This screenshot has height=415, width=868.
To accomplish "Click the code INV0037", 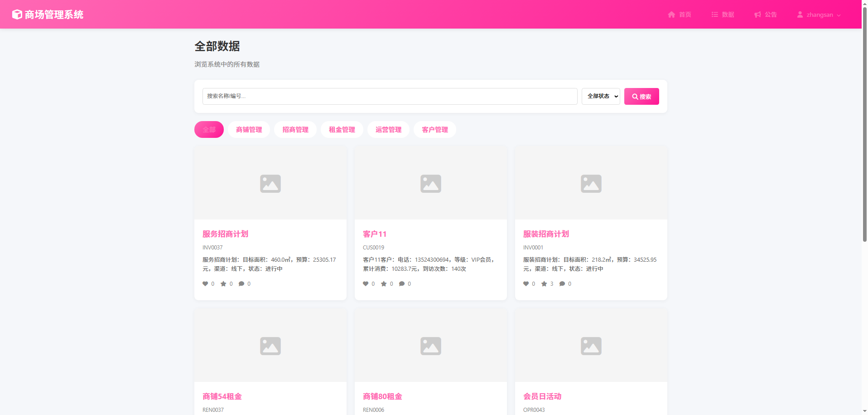I will (212, 248).
